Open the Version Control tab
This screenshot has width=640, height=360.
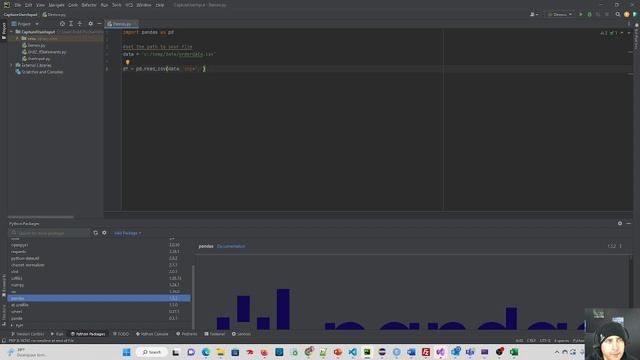(x=27, y=334)
